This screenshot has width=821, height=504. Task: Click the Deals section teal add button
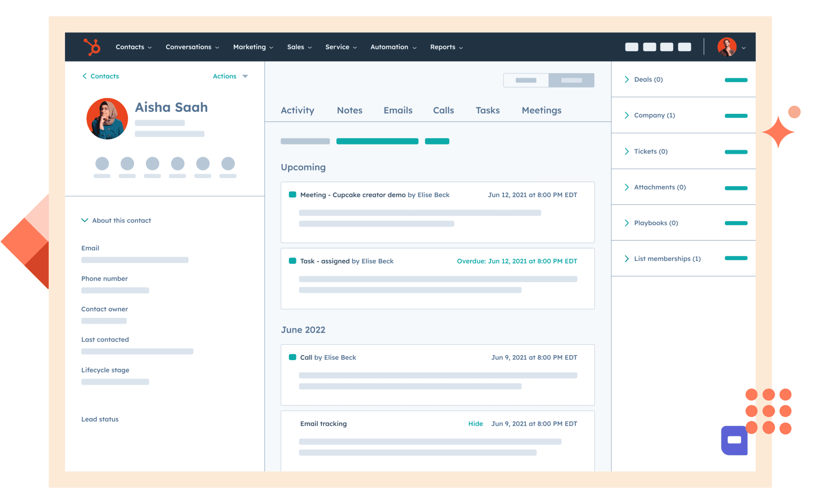click(x=736, y=80)
